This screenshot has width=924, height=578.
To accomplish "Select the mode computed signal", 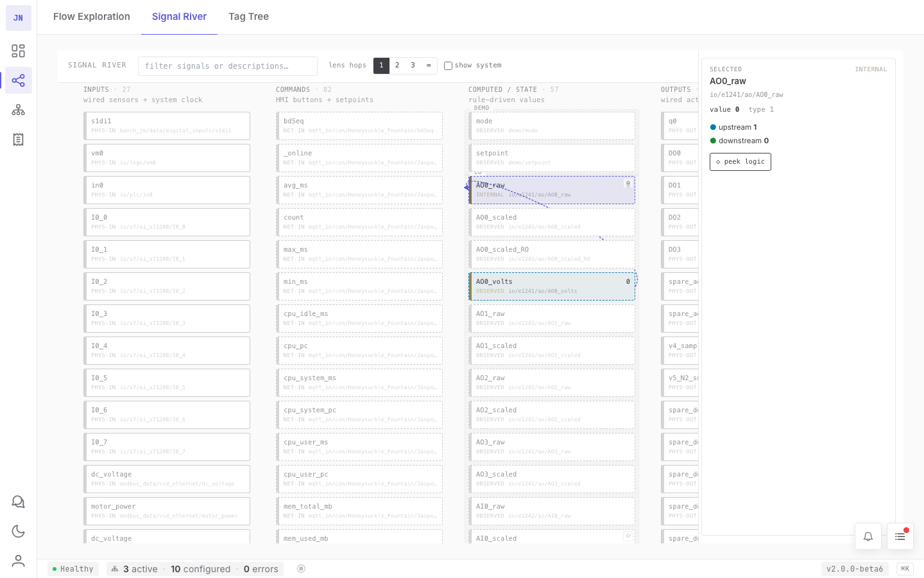I will (552, 126).
